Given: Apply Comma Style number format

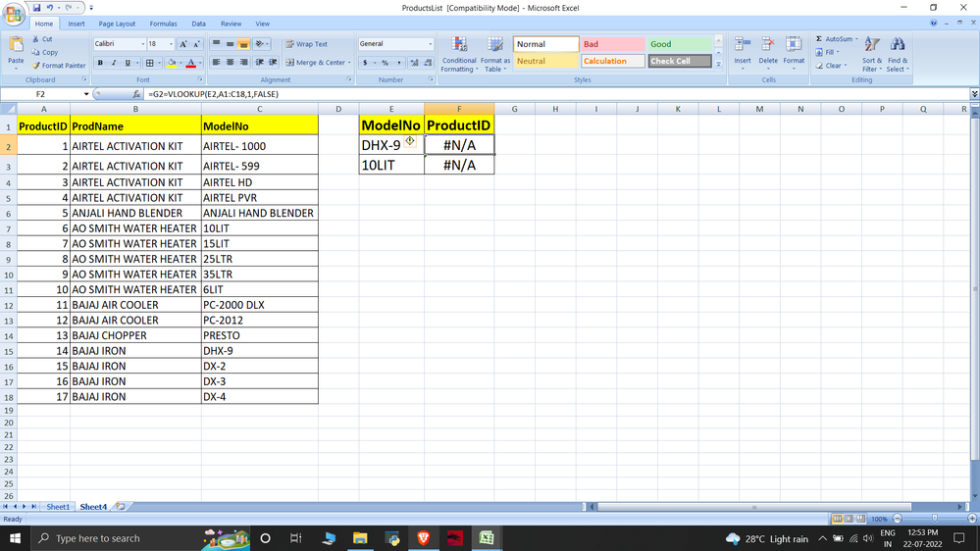Looking at the screenshot, I should click(398, 63).
